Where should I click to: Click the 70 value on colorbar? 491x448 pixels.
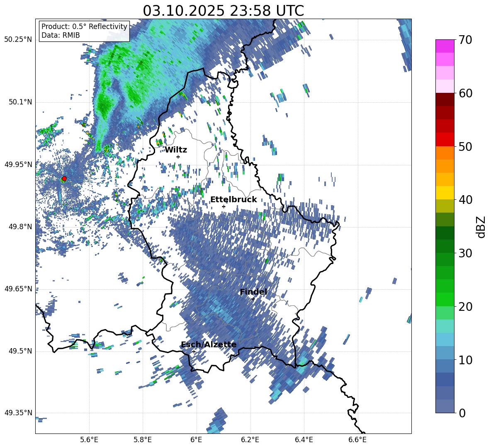465,40
